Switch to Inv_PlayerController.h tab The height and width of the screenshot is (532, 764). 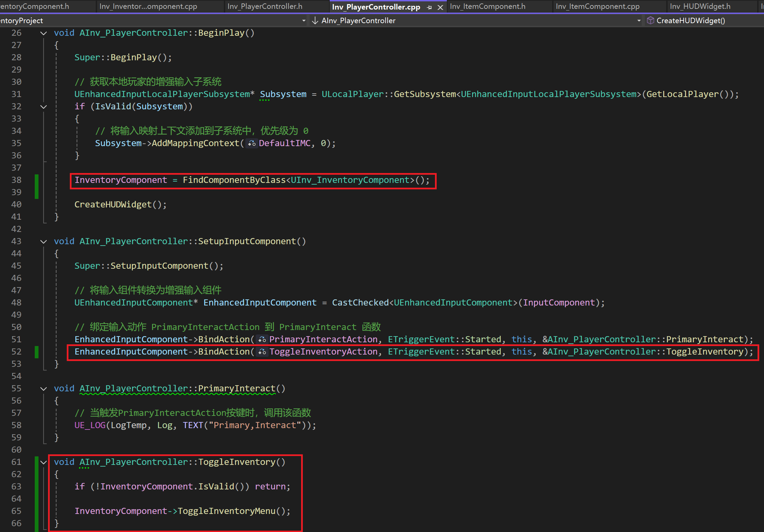click(265, 6)
